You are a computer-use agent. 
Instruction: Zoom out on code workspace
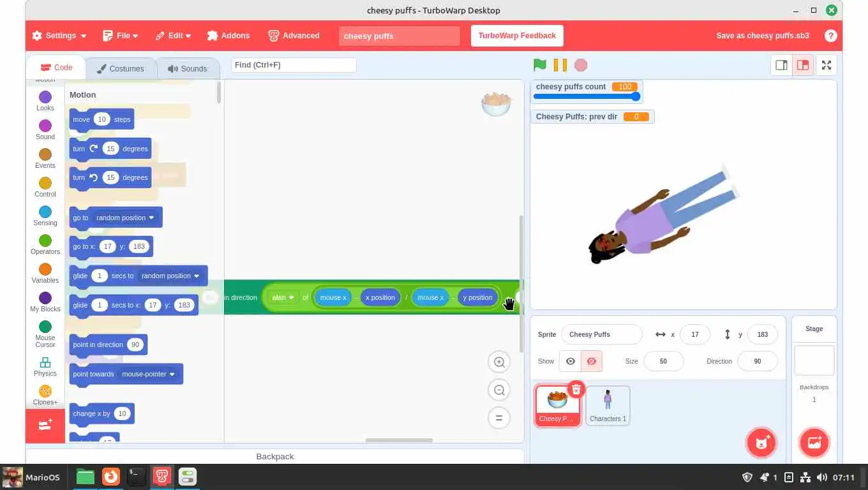point(499,390)
